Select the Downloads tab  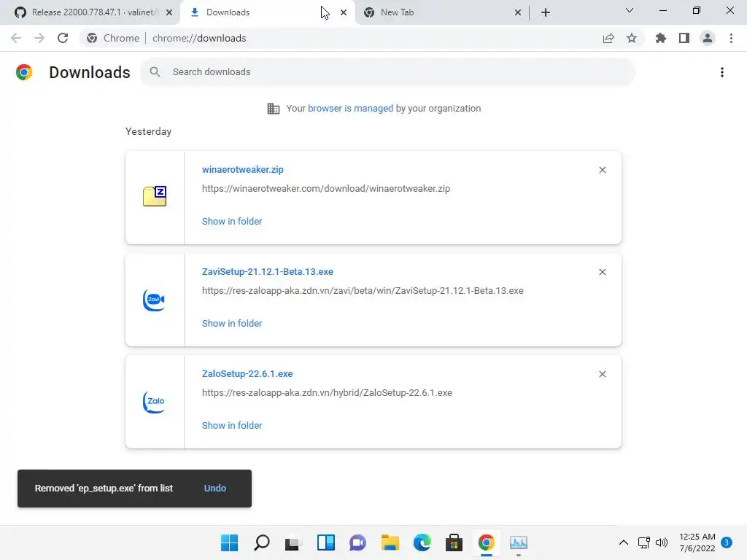[267, 12]
